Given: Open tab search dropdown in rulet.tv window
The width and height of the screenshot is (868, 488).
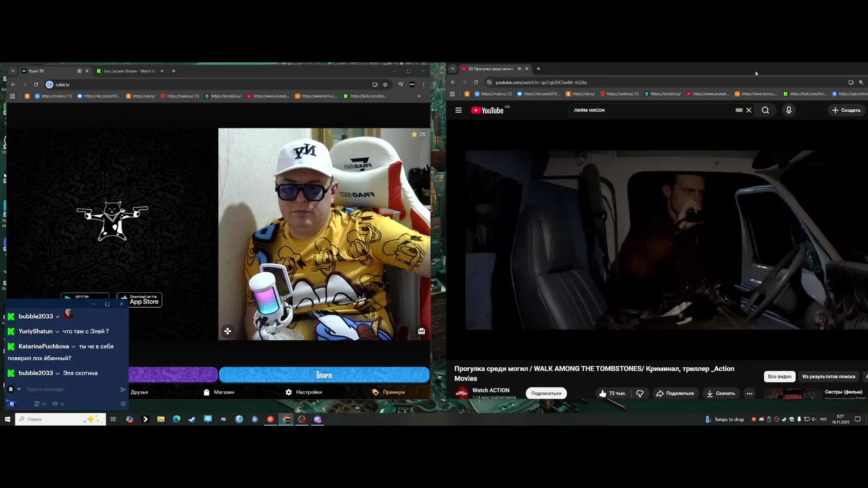Looking at the screenshot, I should click(x=12, y=71).
